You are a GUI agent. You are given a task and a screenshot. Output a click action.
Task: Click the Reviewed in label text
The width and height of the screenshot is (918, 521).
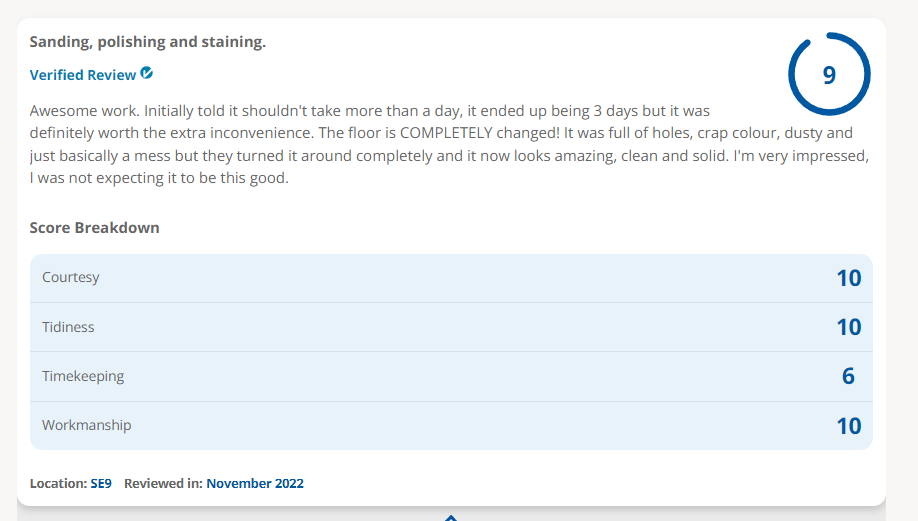163,484
